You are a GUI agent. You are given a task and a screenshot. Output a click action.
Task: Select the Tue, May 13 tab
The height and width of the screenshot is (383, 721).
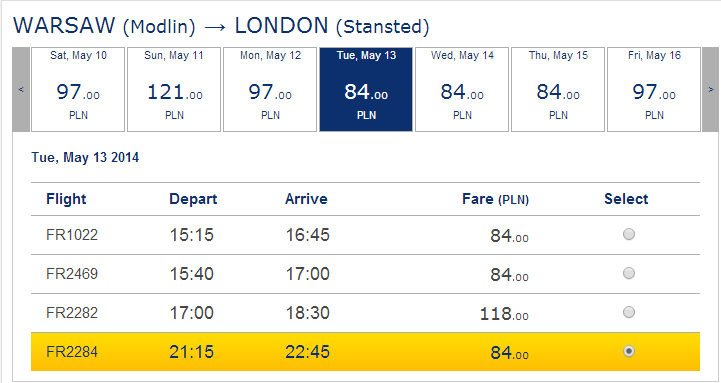tap(366, 89)
